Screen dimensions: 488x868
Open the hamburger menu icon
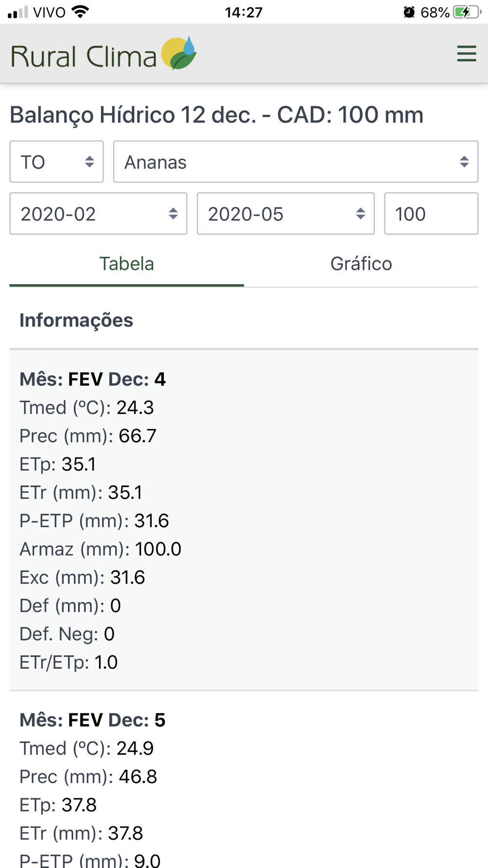[x=467, y=53]
